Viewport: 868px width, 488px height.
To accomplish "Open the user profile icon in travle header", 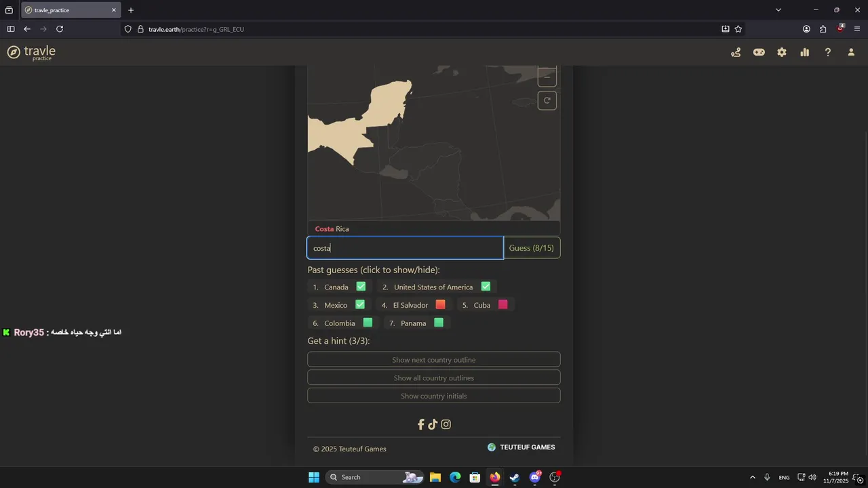I will click(x=851, y=52).
